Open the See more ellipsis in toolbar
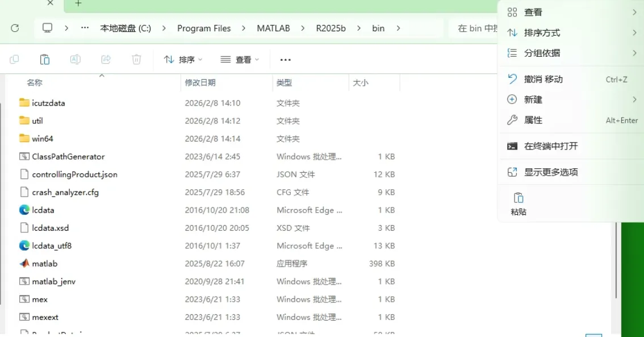 pyautogui.click(x=286, y=60)
